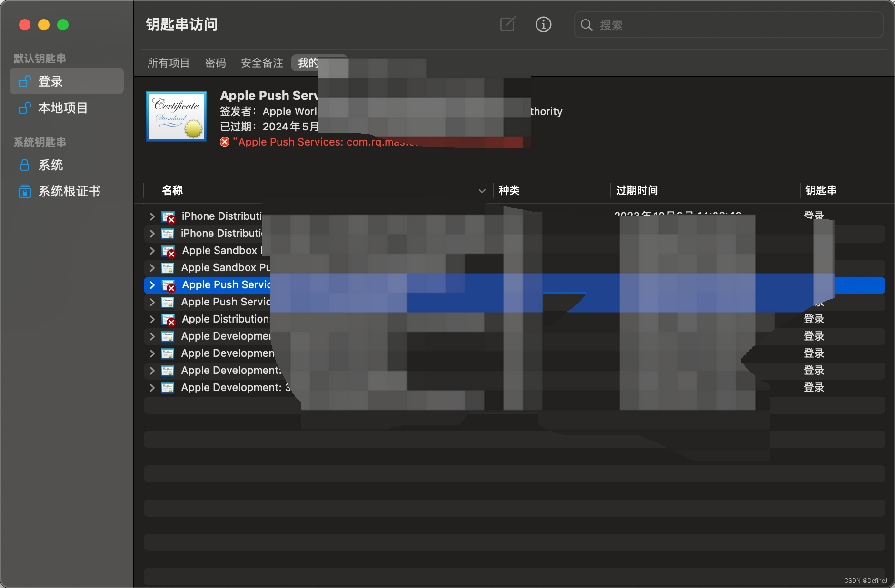895x588 pixels.
Task: Select the 本地项目 keychain padlock icon
Action: (x=25, y=108)
